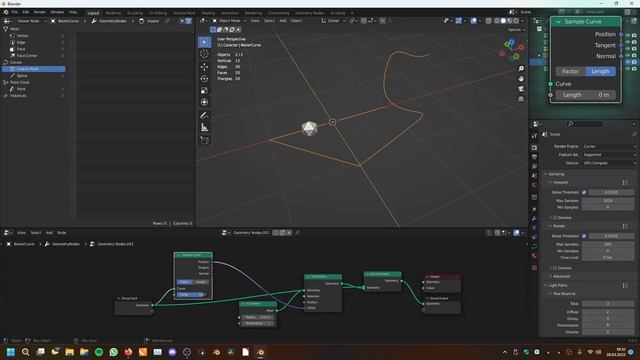
Task: Open the File menu
Action: pos(15,12)
